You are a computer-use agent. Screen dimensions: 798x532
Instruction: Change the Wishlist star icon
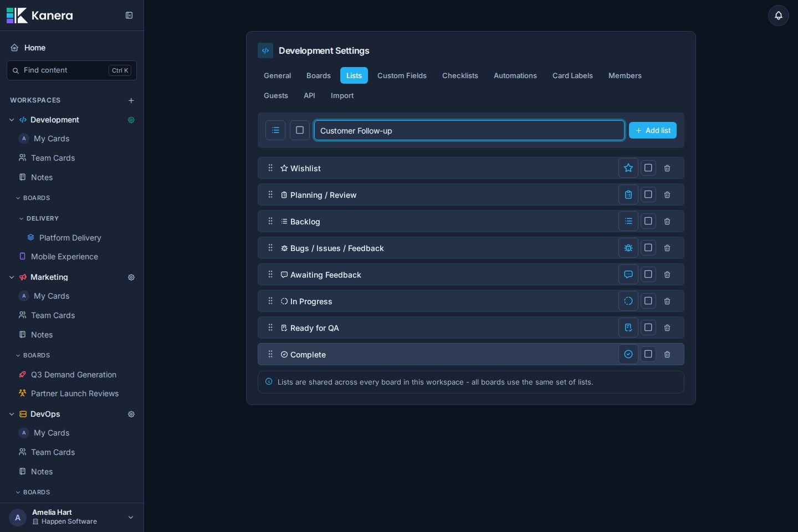[x=628, y=168]
